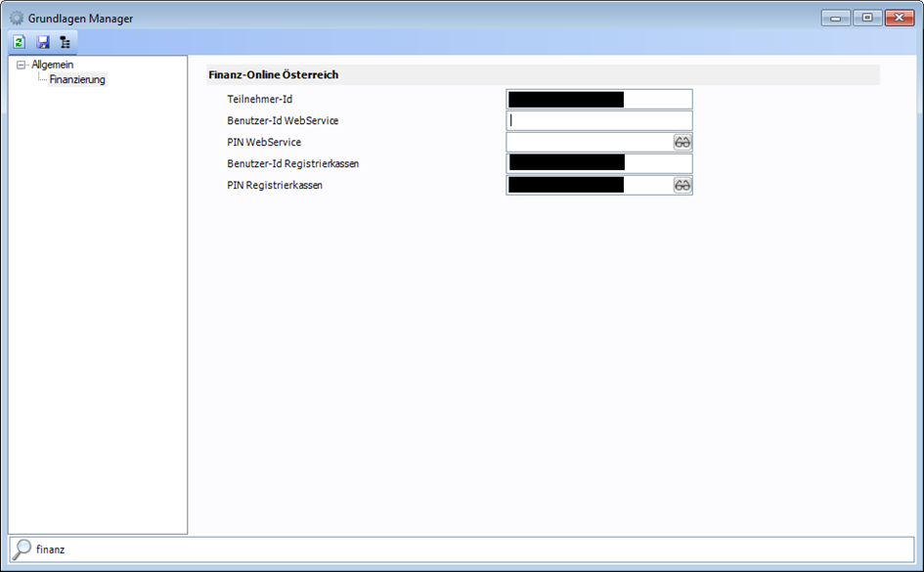924x572 pixels.
Task: Minimize the Grundlagen Manager window
Action: [x=835, y=18]
